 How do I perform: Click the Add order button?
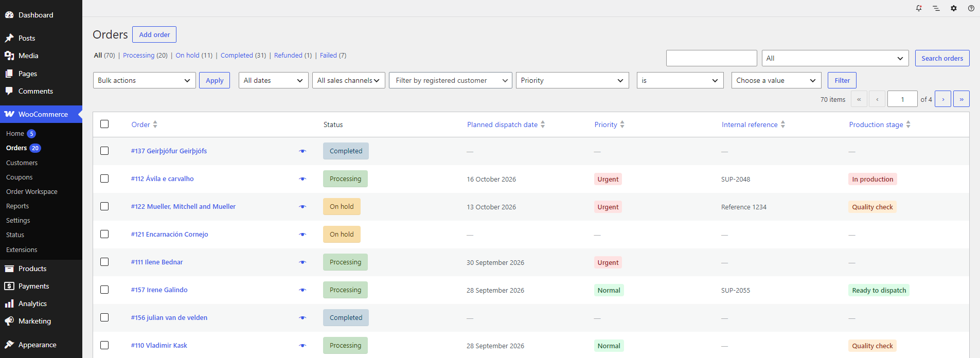point(154,34)
